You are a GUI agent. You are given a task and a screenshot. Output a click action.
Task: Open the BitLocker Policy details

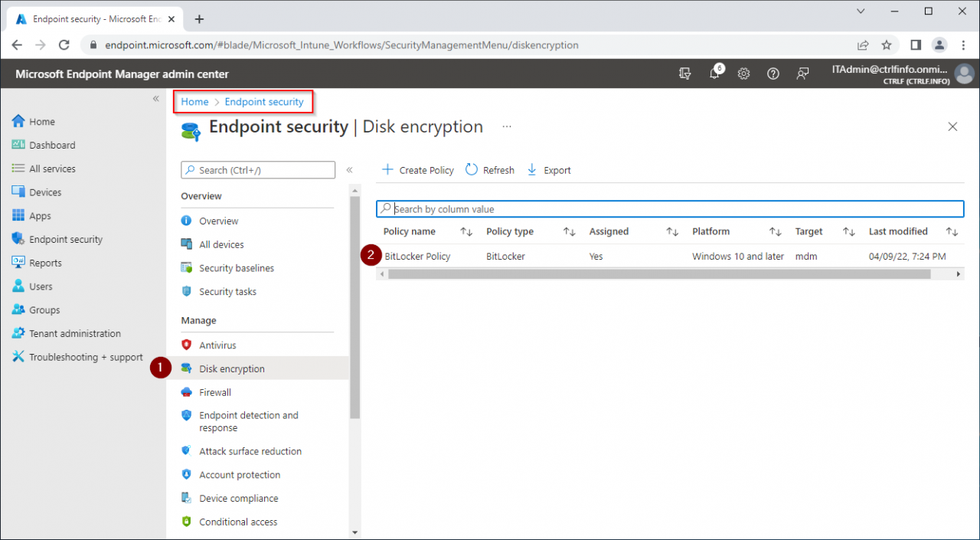[x=417, y=256]
